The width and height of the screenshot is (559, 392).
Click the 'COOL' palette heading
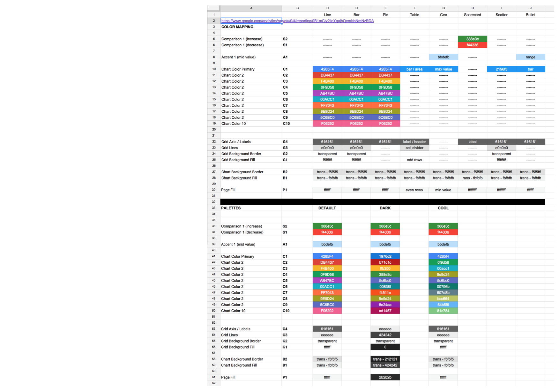click(x=443, y=208)
